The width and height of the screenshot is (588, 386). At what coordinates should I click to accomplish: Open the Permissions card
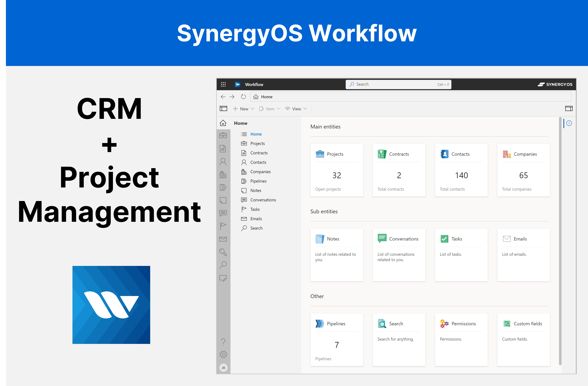(x=461, y=340)
